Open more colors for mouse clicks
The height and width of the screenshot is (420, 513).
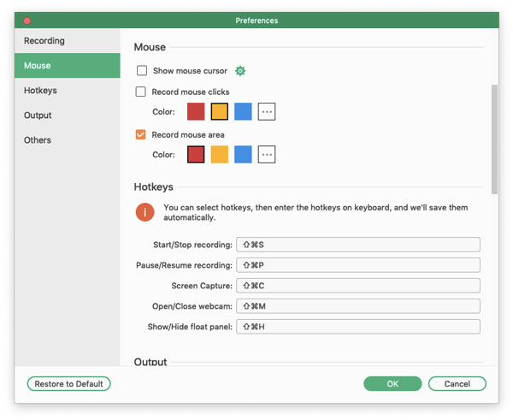click(267, 112)
